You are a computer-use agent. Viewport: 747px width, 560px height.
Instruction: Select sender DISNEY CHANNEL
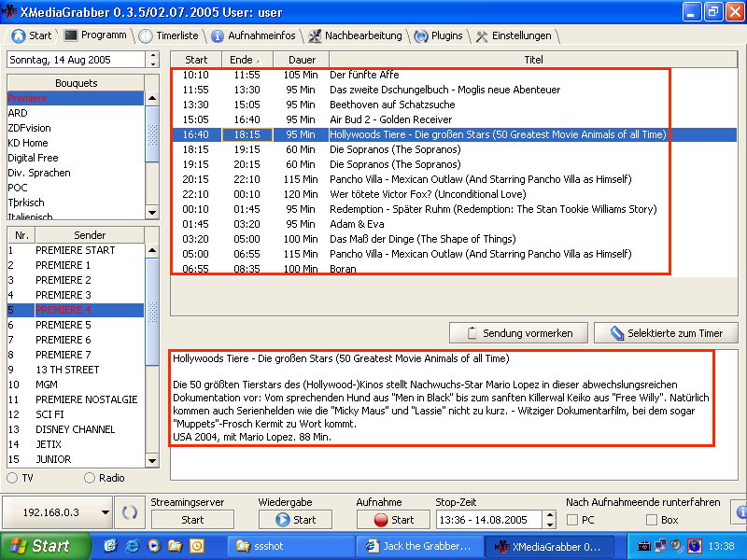pyautogui.click(x=76, y=429)
